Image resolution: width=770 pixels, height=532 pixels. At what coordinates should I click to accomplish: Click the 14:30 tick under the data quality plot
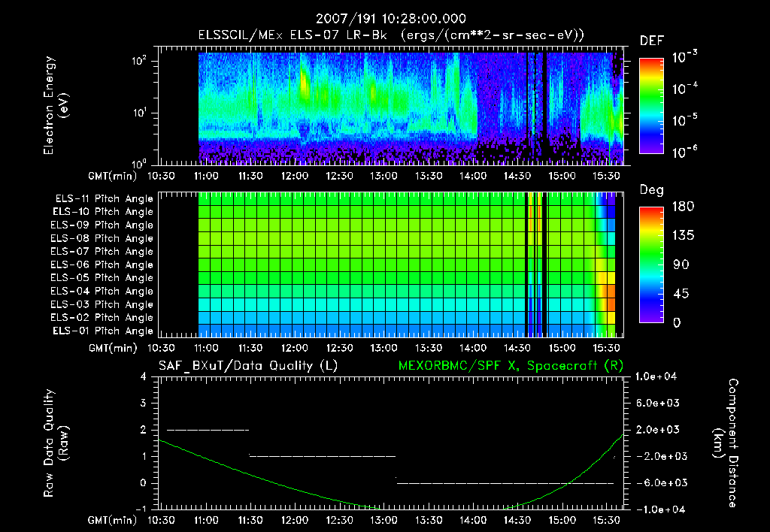click(517, 520)
